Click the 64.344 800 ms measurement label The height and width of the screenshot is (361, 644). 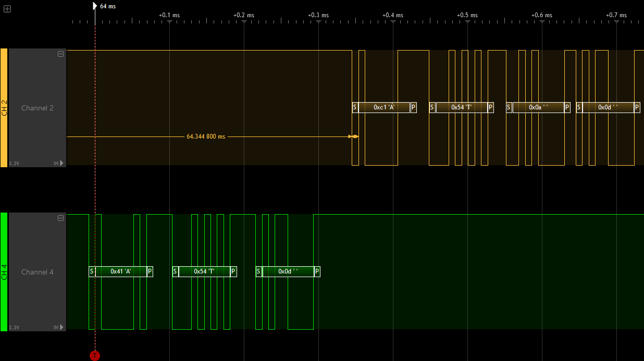pos(206,136)
